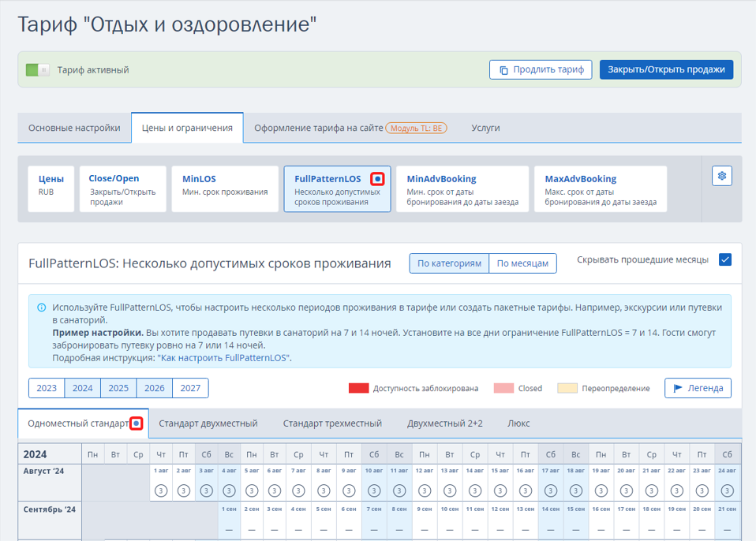Click the red Доступность заблокирована swatch
Screen dimensions: 756x541
click(358, 388)
